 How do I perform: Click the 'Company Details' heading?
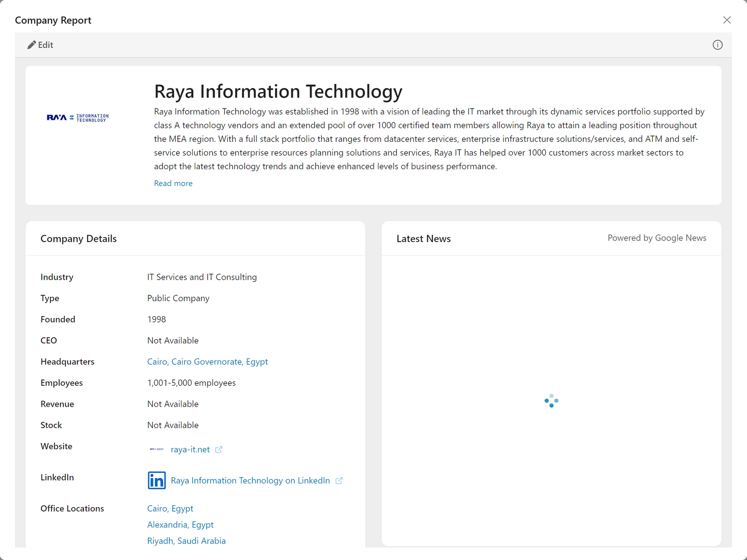coord(79,239)
